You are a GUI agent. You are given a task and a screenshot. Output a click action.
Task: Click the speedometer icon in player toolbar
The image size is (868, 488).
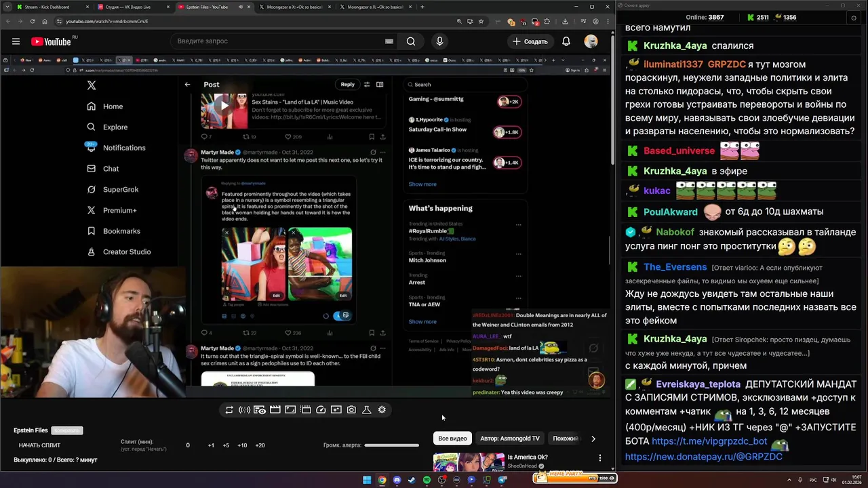pos(321,410)
